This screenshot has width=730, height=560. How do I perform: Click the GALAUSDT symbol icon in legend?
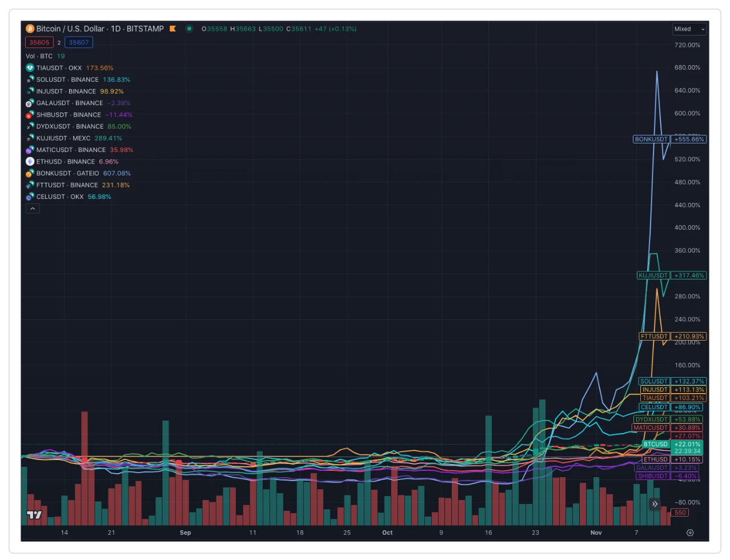pyautogui.click(x=30, y=103)
